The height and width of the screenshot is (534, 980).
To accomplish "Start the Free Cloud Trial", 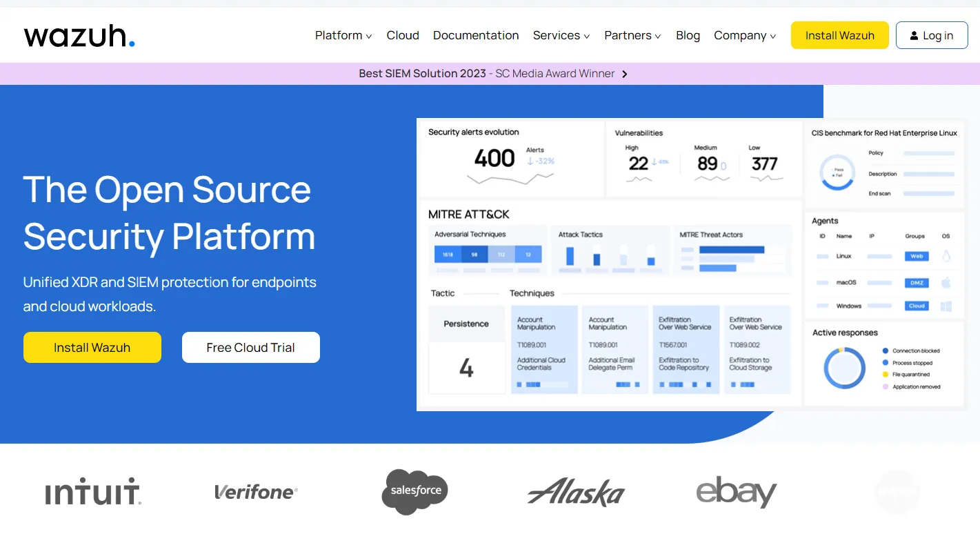I will [x=251, y=347].
